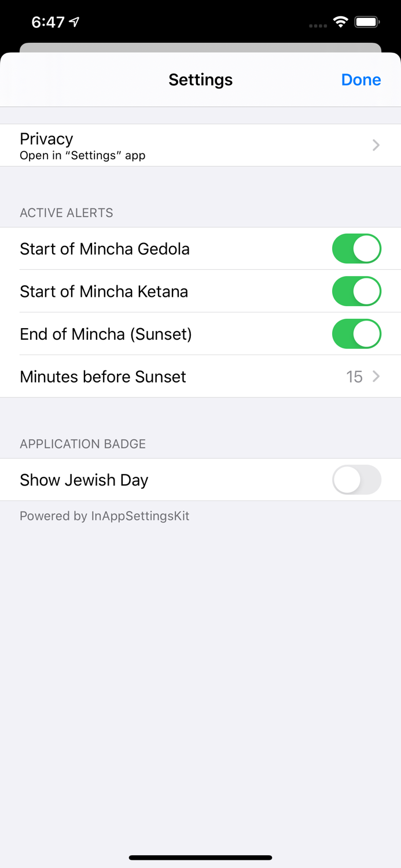Image resolution: width=401 pixels, height=868 pixels.
Task: Disable Start of Mincha Gedola alert
Action: pyautogui.click(x=356, y=248)
